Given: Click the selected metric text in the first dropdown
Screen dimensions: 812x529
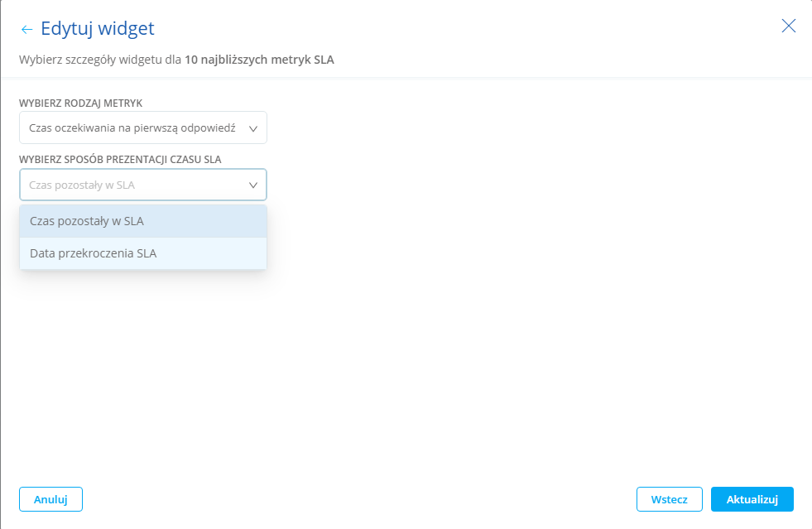Looking at the screenshot, I should click(132, 128).
